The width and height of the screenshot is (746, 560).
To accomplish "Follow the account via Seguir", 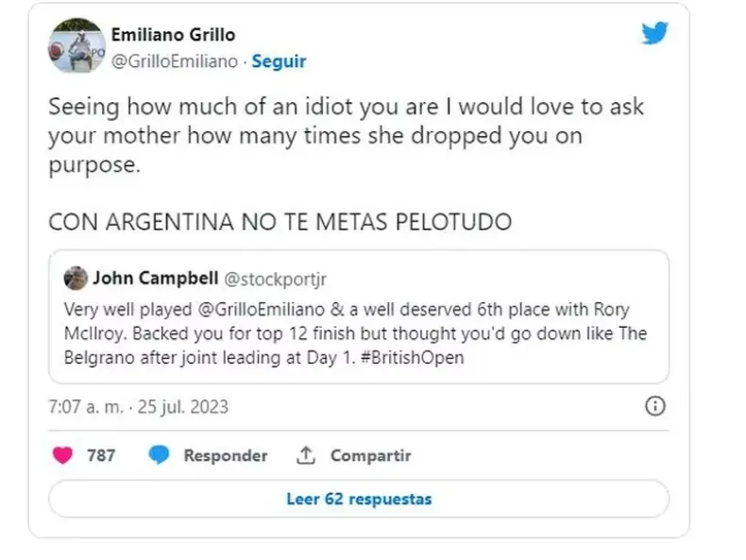I will 279,61.
